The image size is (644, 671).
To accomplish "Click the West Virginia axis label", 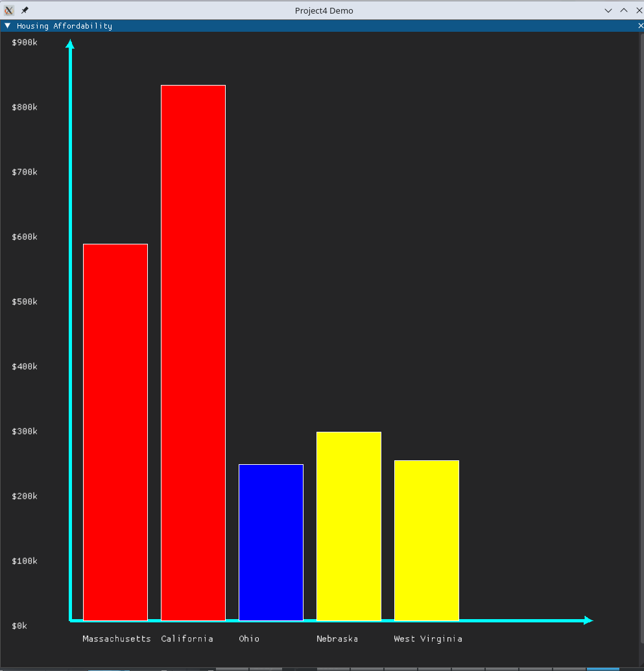I will [x=428, y=639].
